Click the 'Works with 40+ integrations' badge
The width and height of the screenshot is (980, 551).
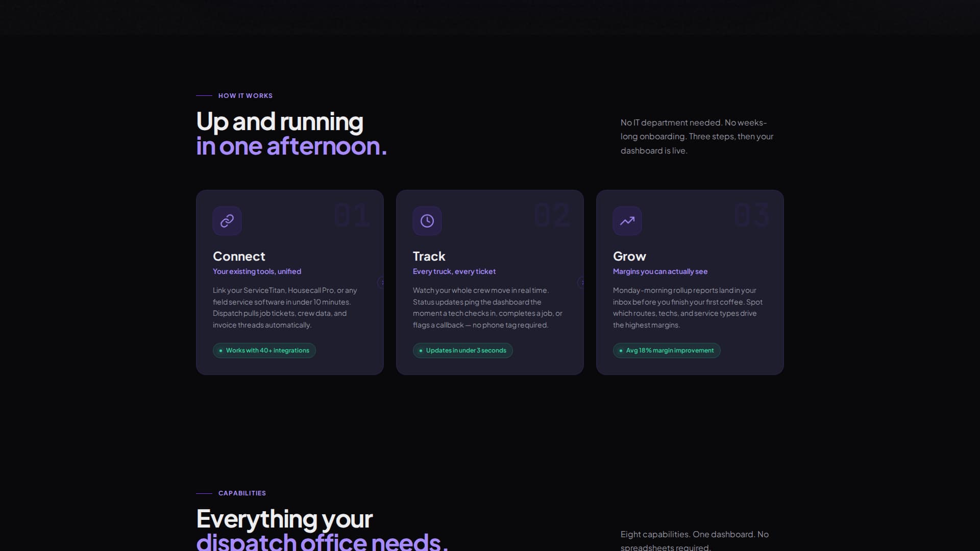pos(264,350)
